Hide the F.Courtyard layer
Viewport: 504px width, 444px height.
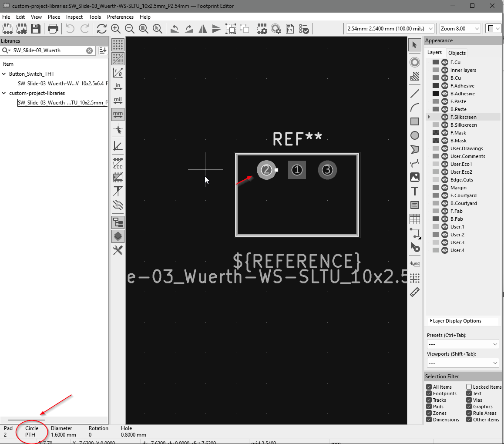tap(444, 195)
